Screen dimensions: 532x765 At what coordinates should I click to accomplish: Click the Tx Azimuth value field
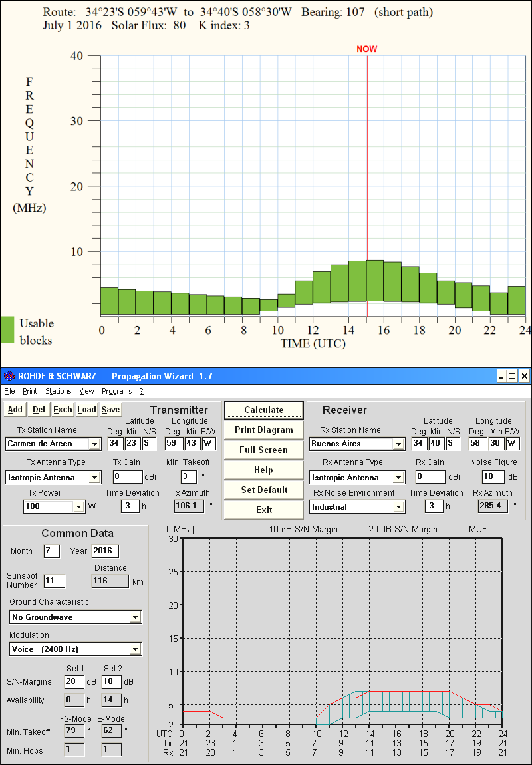[190, 506]
